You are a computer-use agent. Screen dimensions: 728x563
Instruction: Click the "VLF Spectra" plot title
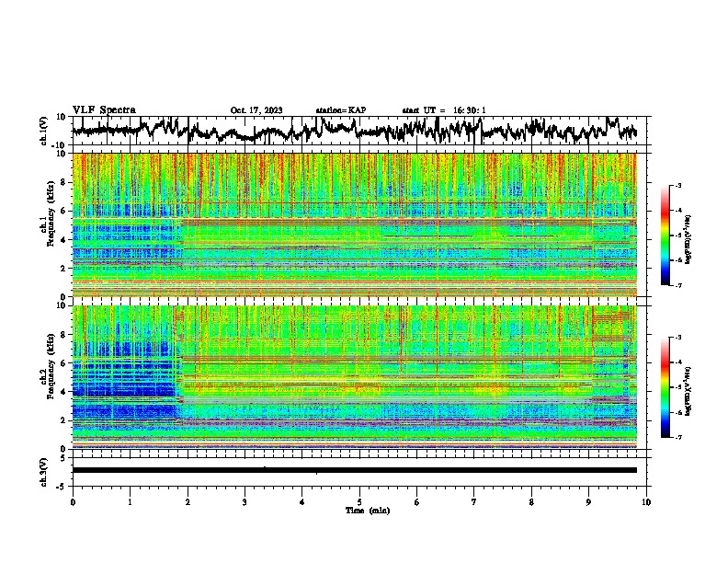[104, 109]
